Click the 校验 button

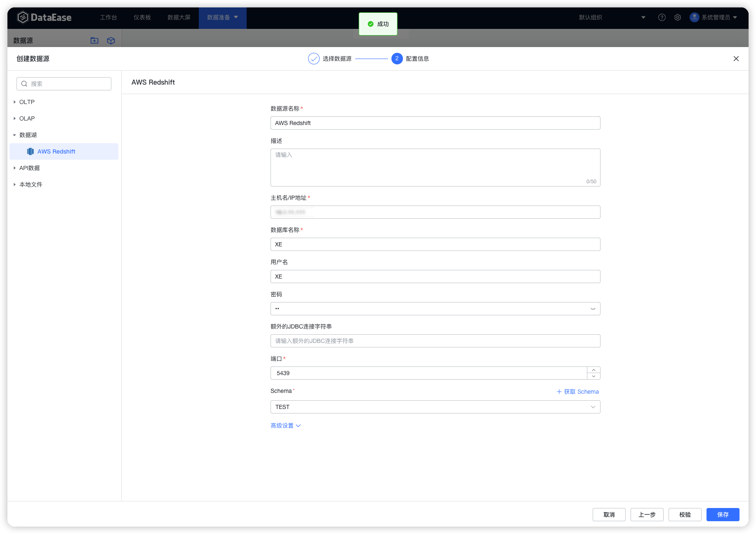tap(685, 515)
